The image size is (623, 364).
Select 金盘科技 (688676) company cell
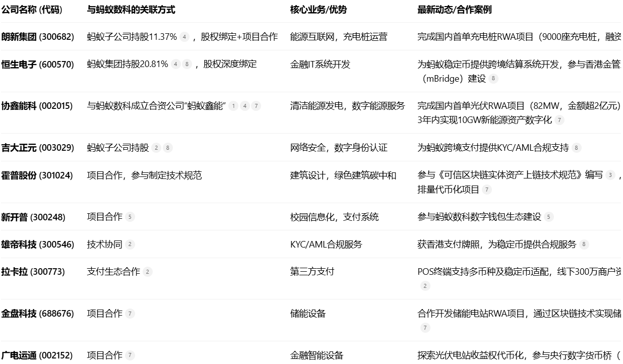pos(37,314)
